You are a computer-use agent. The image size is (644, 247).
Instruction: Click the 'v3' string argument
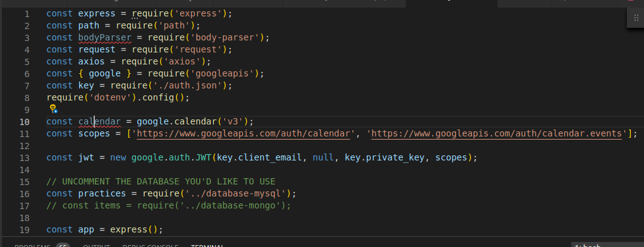point(233,122)
